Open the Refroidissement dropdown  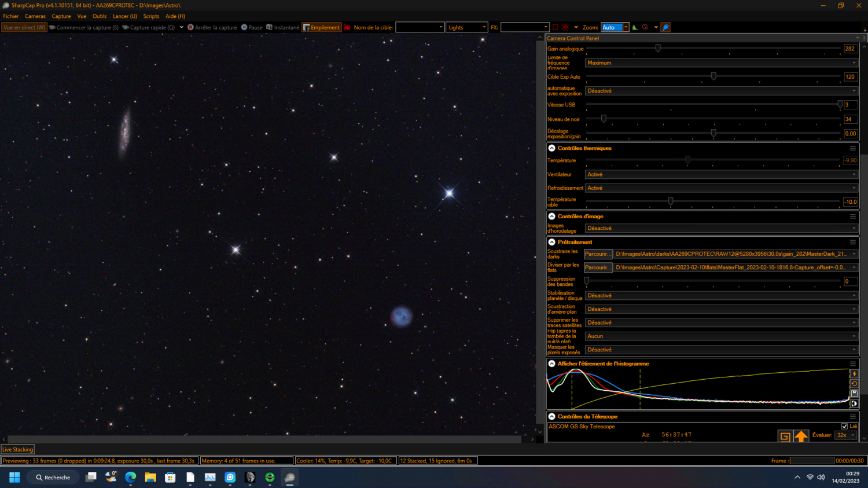(x=721, y=188)
